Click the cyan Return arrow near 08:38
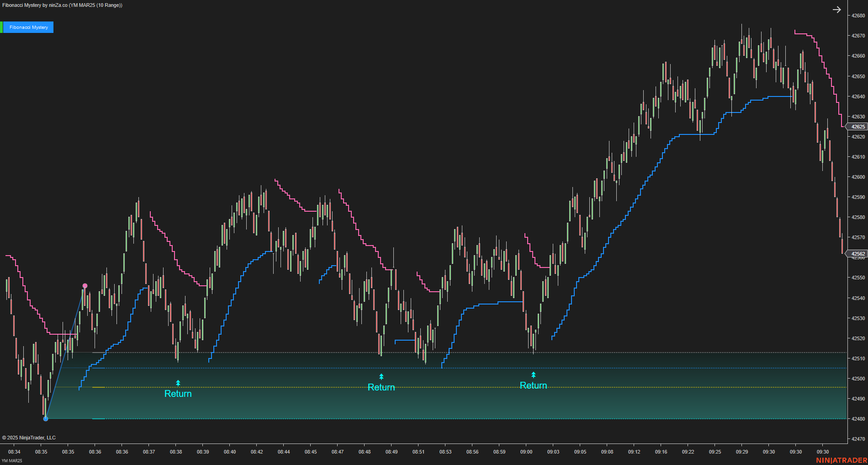The height and width of the screenshot is (465, 868). [178, 383]
